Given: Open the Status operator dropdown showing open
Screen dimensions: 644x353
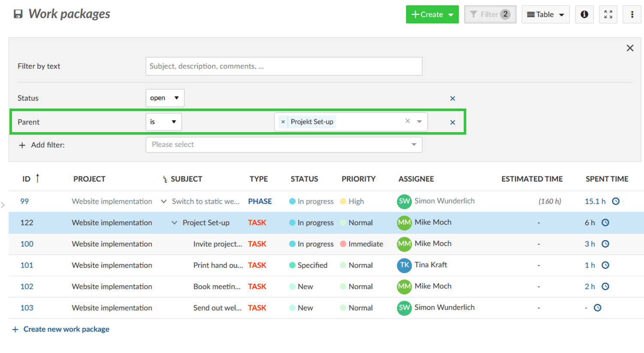Looking at the screenshot, I should pyautogui.click(x=165, y=98).
